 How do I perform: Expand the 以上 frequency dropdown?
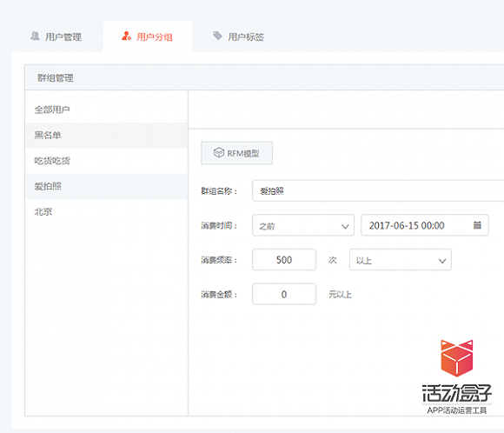click(401, 260)
